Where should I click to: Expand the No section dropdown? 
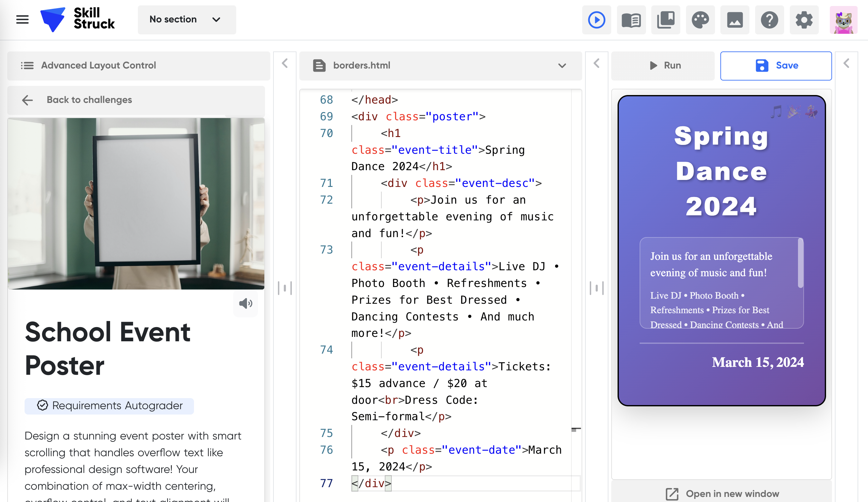click(x=187, y=20)
